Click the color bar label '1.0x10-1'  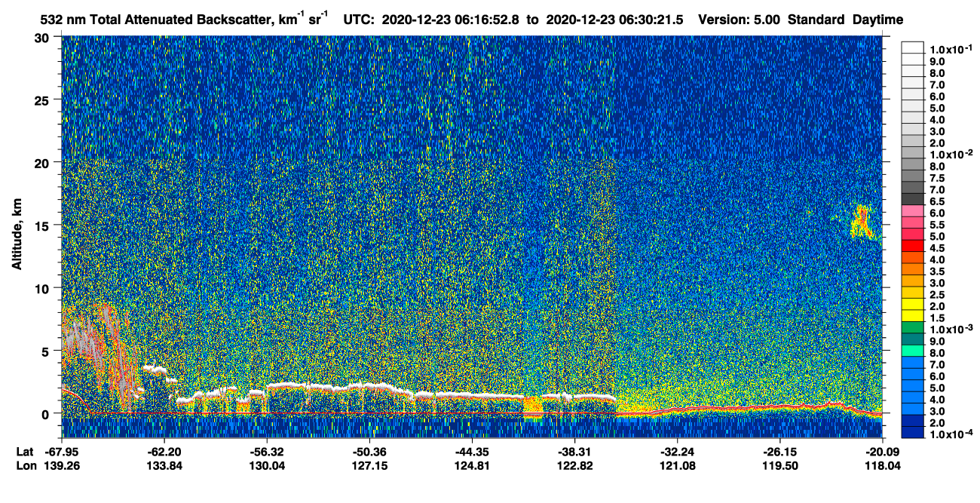click(x=951, y=49)
